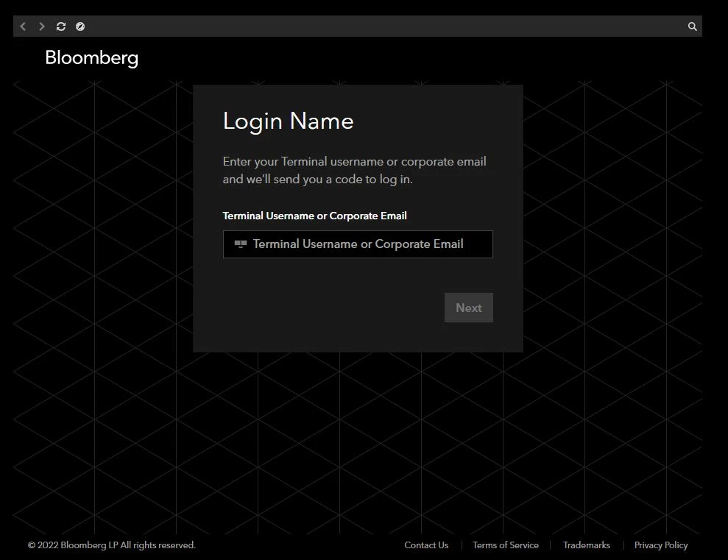Screen dimensions: 728x560
Task: Click the compass icon in the toolbar
Action: coord(80,26)
